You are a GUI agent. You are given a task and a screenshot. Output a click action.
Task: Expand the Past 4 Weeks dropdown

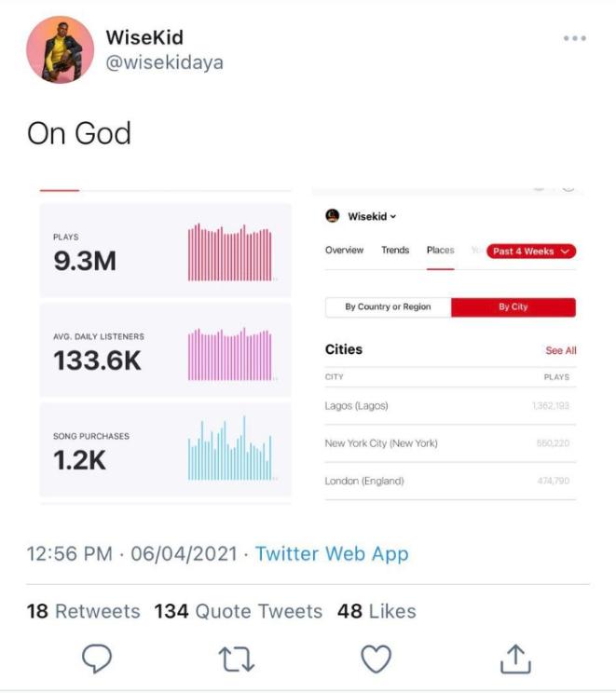click(x=531, y=251)
